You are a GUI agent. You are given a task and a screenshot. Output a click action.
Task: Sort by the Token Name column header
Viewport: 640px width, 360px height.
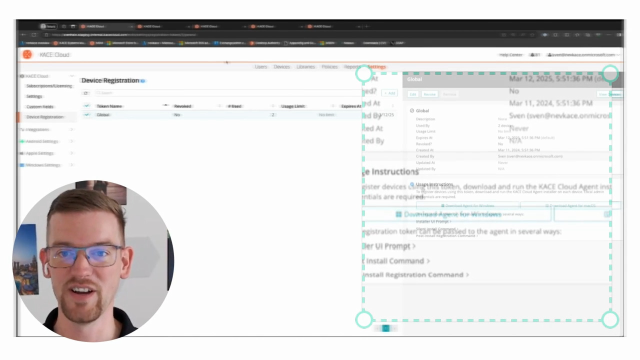[109, 106]
